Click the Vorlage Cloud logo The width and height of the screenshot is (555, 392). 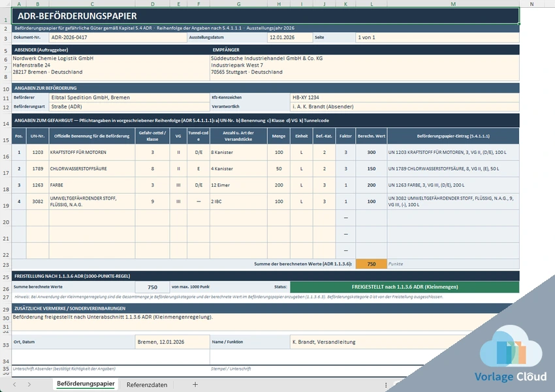click(x=511, y=355)
